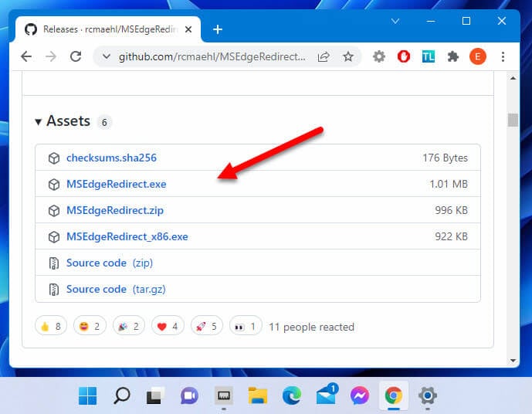This screenshot has height=414, width=532.
Task: Click the 922 KB file size text
Action: coord(451,236)
